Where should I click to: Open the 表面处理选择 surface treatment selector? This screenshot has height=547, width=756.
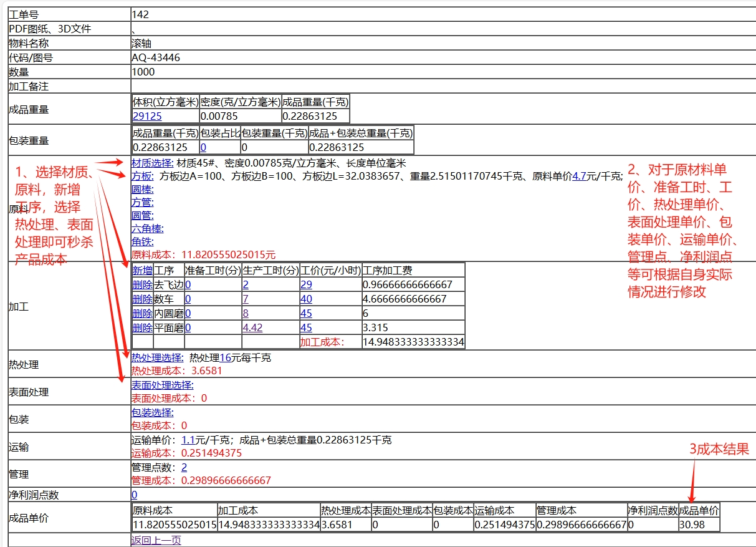[x=162, y=385]
